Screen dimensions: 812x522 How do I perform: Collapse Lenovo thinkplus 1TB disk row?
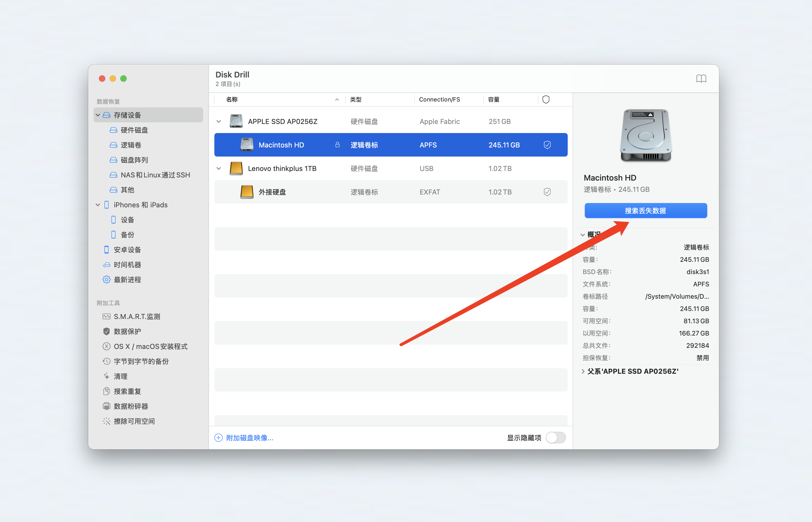click(x=219, y=169)
